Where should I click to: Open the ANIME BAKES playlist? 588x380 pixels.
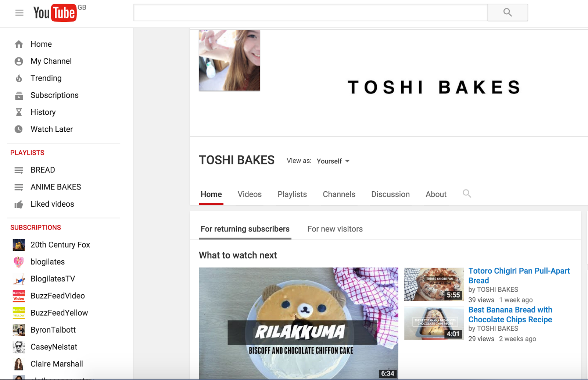[x=56, y=187]
